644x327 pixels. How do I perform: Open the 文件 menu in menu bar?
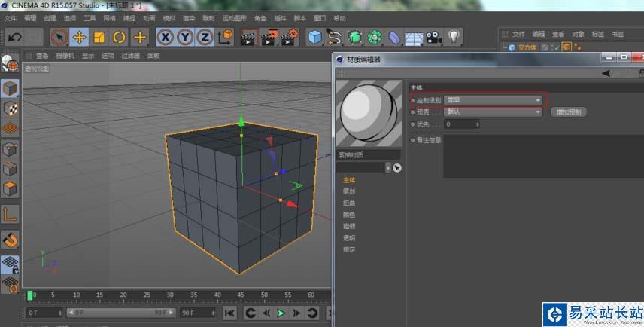pyautogui.click(x=11, y=18)
